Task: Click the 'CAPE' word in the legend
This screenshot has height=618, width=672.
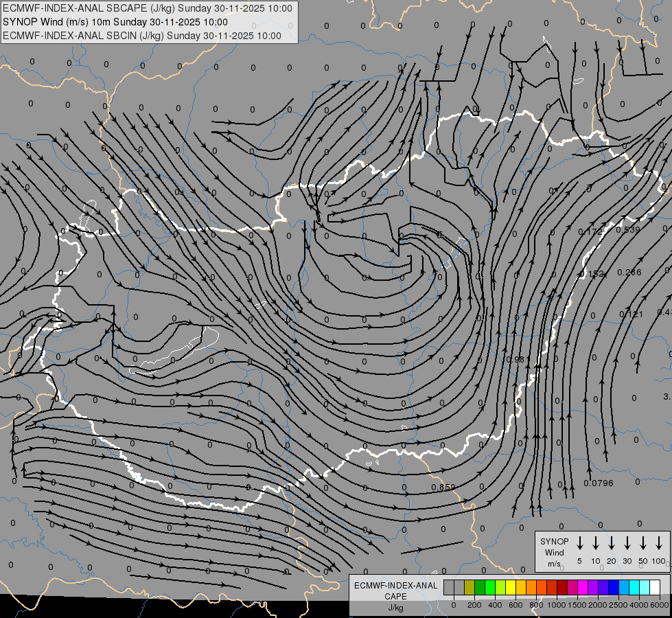Action: [x=395, y=597]
